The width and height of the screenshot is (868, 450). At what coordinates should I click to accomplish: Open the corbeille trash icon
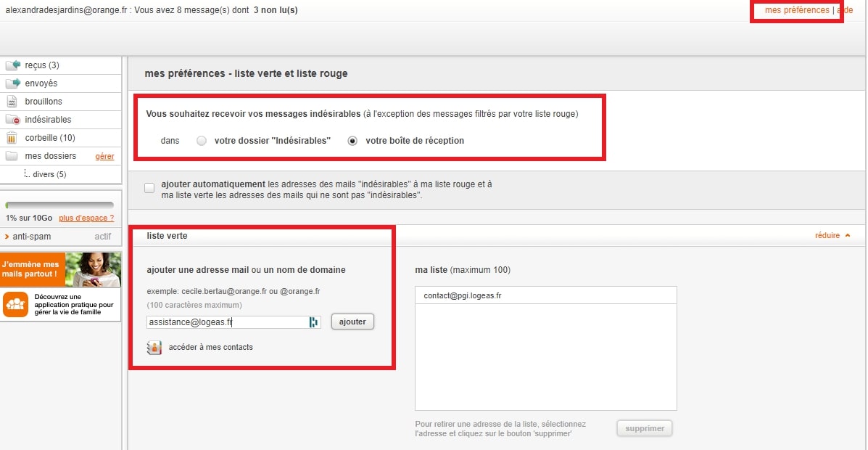point(12,138)
